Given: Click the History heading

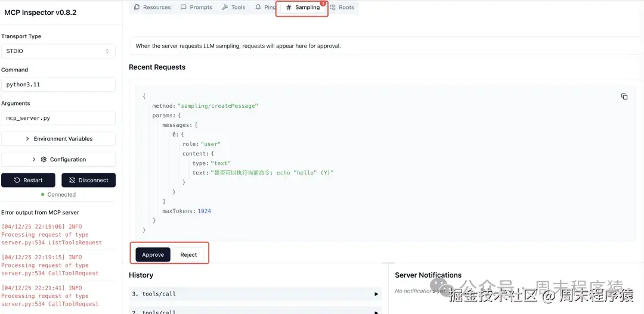Looking at the screenshot, I should (x=141, y=275).
